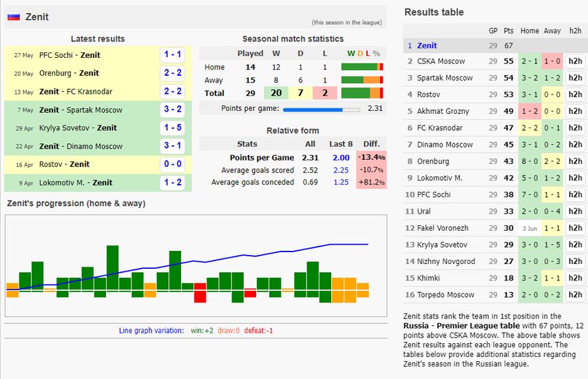The width and height of the screenshot is (588, 379).
Task: Click the Russian flag icon beside Zenit
Action: point(14,17)
